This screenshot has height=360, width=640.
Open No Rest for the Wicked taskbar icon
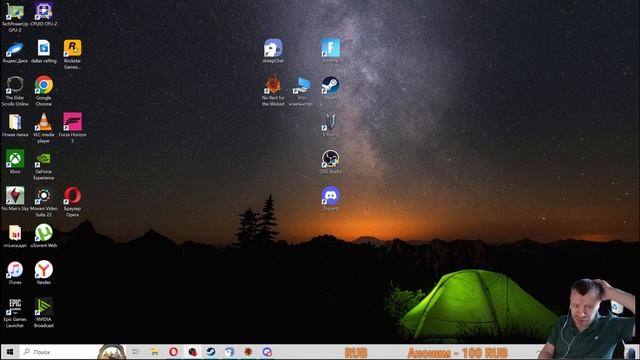(248, 352)
